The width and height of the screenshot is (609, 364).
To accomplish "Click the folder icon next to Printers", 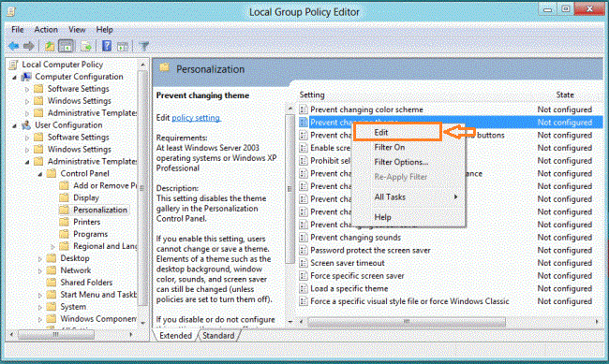I will pyautogui.click(x=64, y=222).
